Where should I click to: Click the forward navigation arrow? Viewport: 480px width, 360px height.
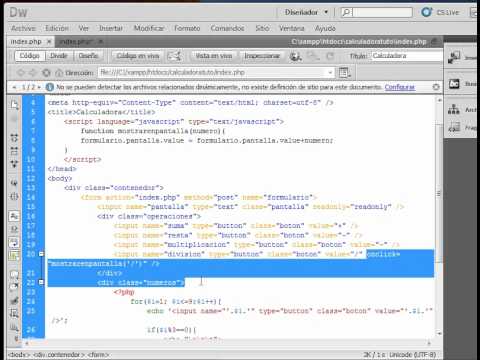point(32,72)
